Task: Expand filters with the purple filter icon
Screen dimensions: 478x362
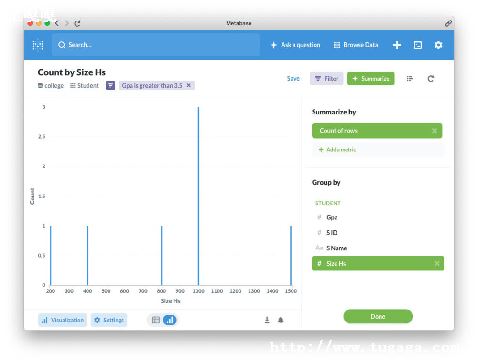Action: tap(110, 86)
